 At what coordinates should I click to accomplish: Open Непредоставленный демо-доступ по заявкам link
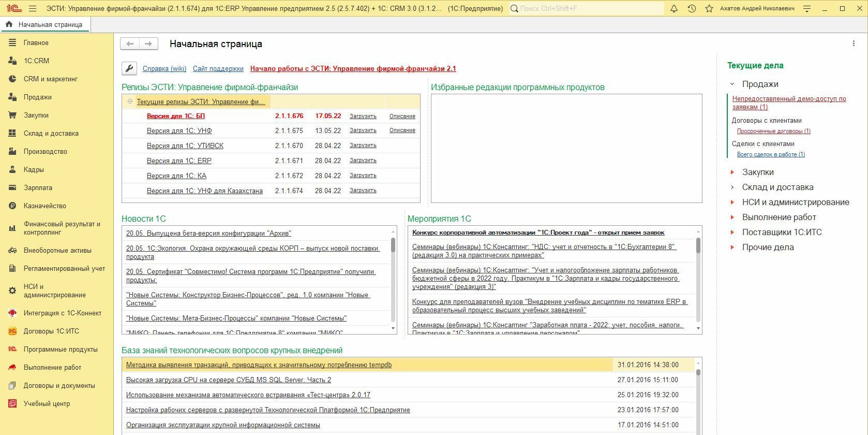click(x=789, y=103)
